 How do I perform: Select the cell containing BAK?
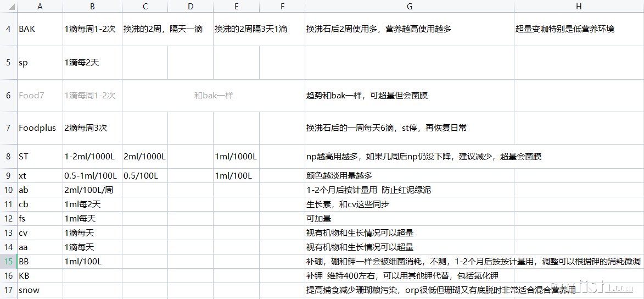(40, 29)
